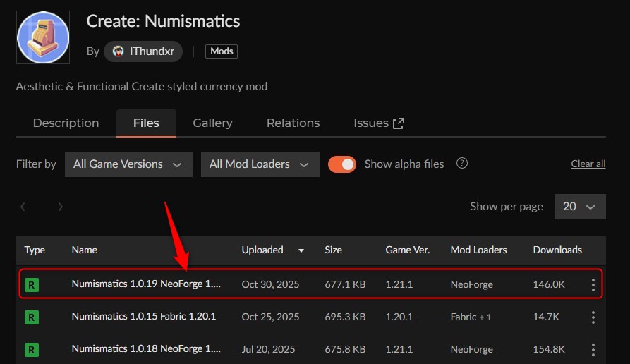Expand the All Game Versions dropdown
Image resolution: width=630 pixels, height=364 pixels.
pos(128,164)
